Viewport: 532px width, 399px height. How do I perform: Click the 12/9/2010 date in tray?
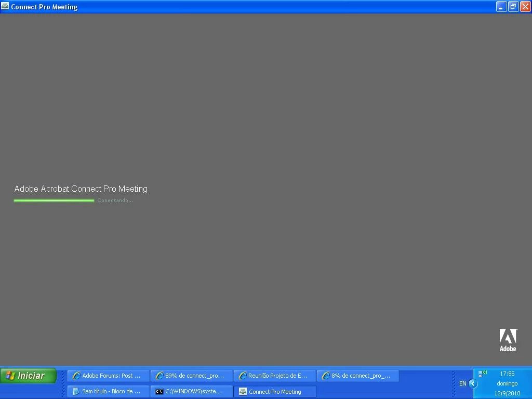(x=507, y=394)
